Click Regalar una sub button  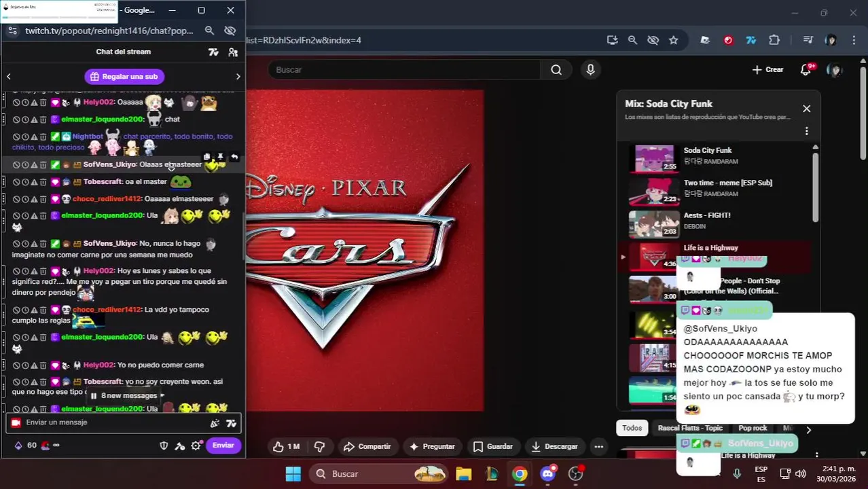[125, 77]
